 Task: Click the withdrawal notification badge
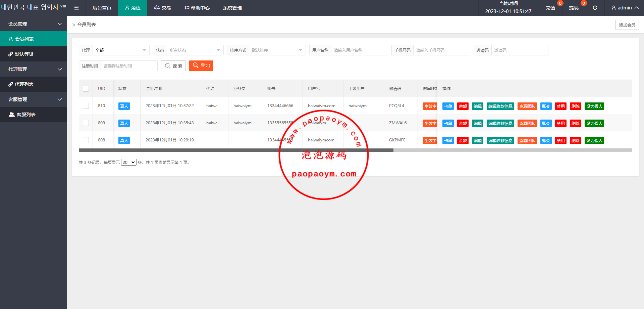[584, 3]
